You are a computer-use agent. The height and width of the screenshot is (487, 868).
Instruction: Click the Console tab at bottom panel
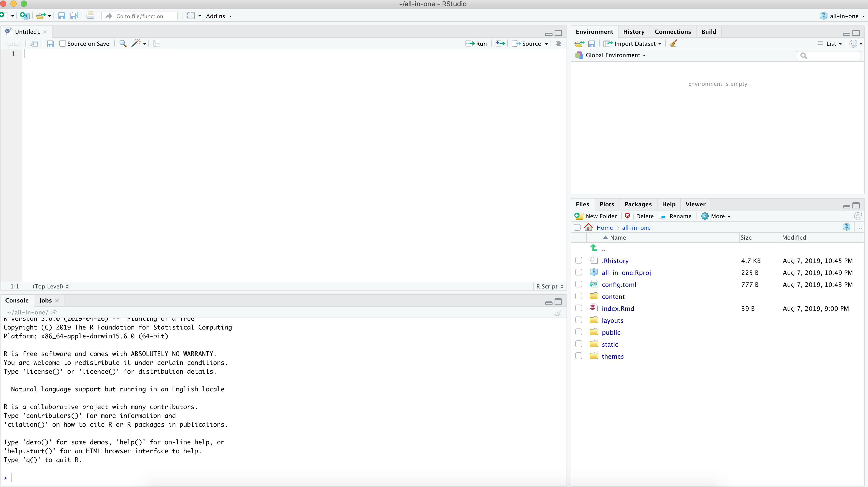pyautogui.click(x=17, y=300)
